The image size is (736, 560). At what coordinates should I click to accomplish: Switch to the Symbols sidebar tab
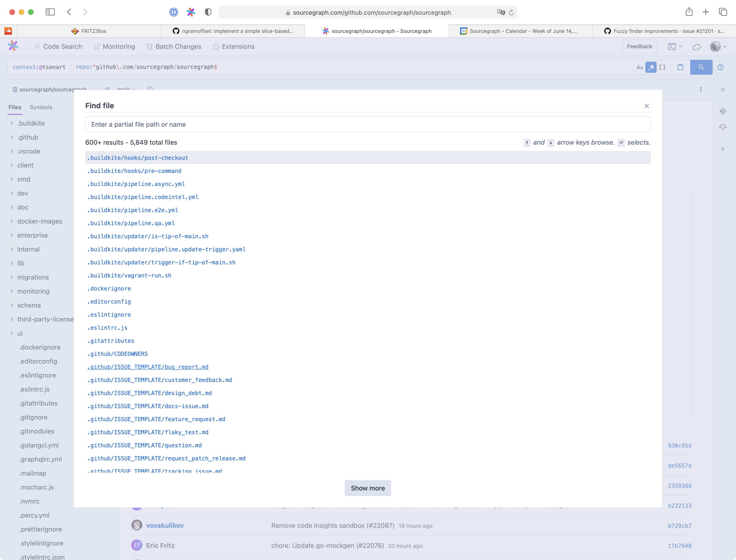pyautogui.click(x=41, y=107)
